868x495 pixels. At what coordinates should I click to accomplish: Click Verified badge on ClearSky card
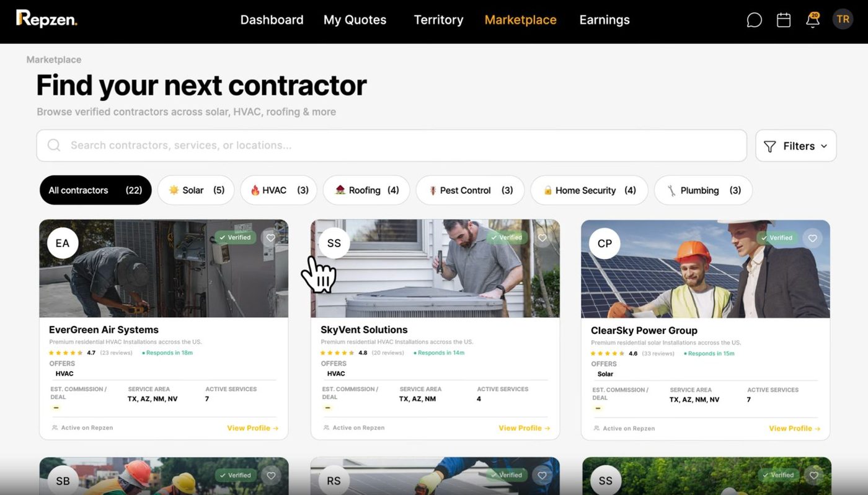click(x=777, y=238)
